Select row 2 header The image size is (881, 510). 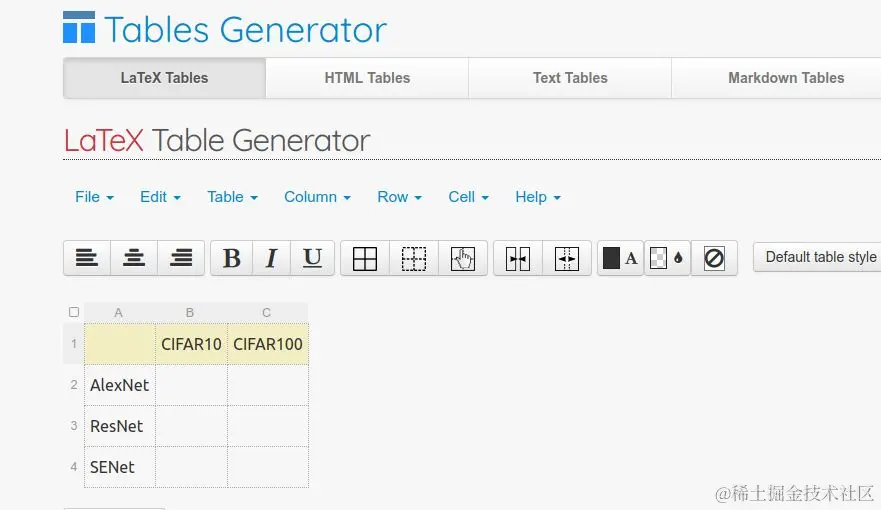(x=74, y=385)
